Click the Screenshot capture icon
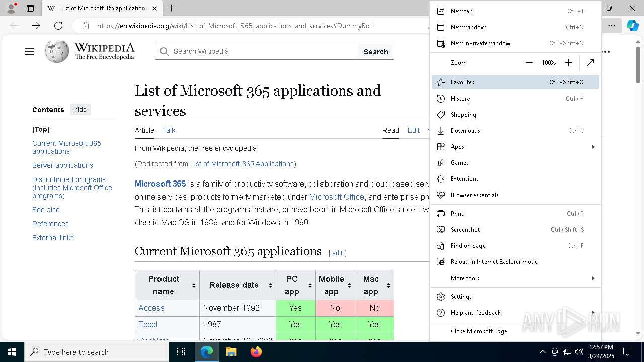Image resolution: width=644 pixels, height=362 pixels. pos(441,230)
